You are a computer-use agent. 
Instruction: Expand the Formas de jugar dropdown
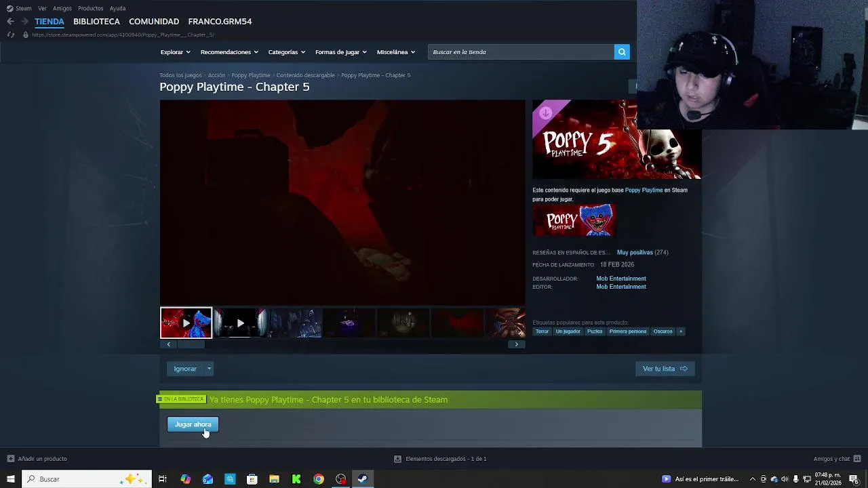point(340,52)
